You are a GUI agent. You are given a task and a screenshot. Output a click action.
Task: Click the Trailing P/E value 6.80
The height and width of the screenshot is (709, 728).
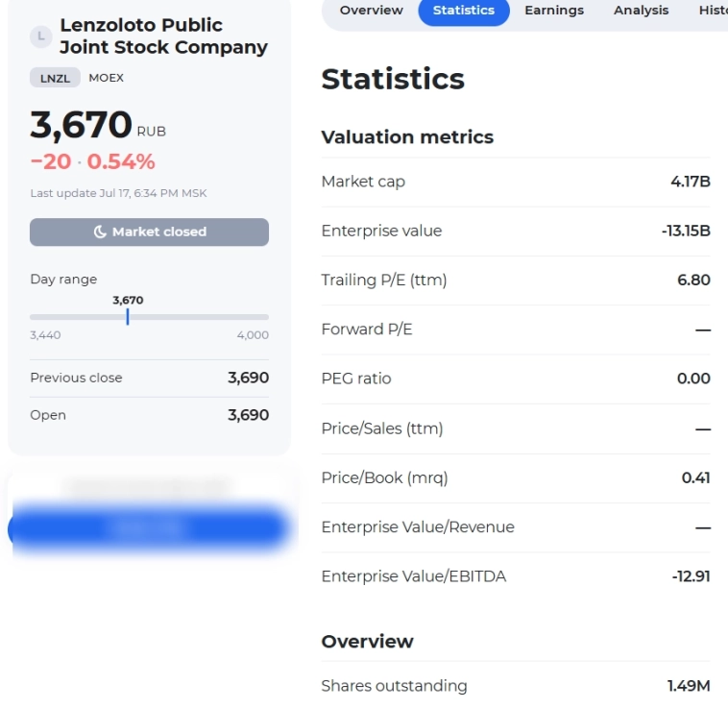(693, 280)
